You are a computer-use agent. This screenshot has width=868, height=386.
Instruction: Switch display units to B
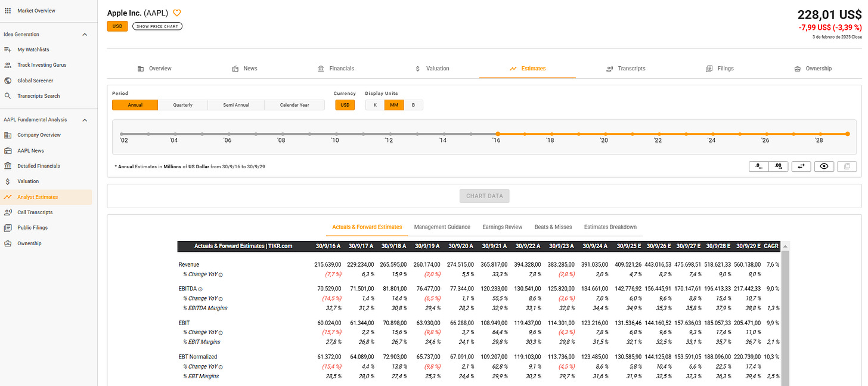[x=413, y=105]
